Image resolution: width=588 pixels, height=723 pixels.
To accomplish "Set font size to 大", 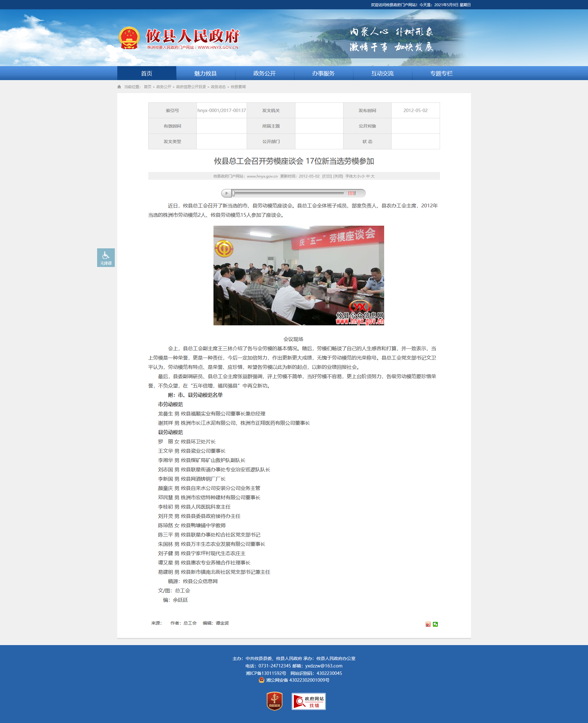I will [373, 176].
